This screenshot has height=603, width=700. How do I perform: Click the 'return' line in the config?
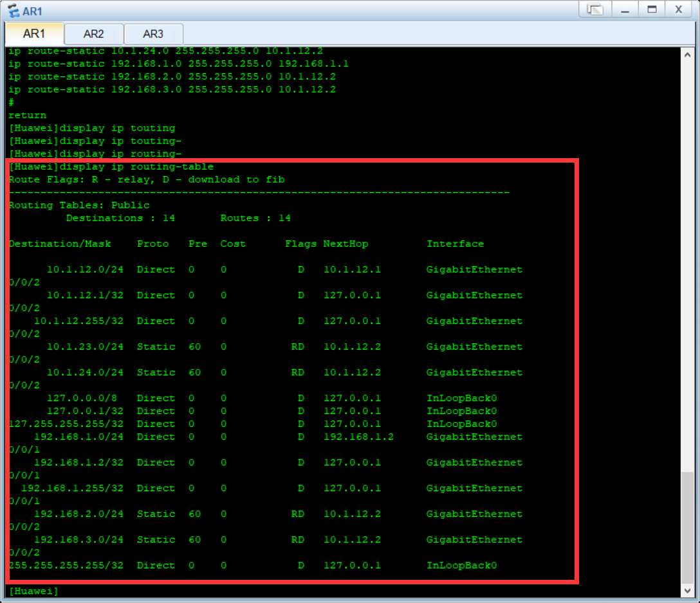click(27, 115)
